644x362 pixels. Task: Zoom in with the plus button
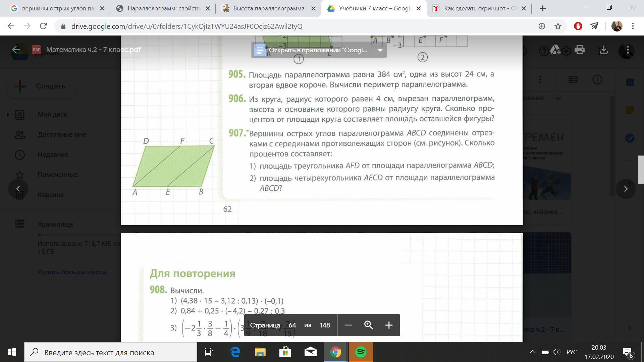(389, 325)
